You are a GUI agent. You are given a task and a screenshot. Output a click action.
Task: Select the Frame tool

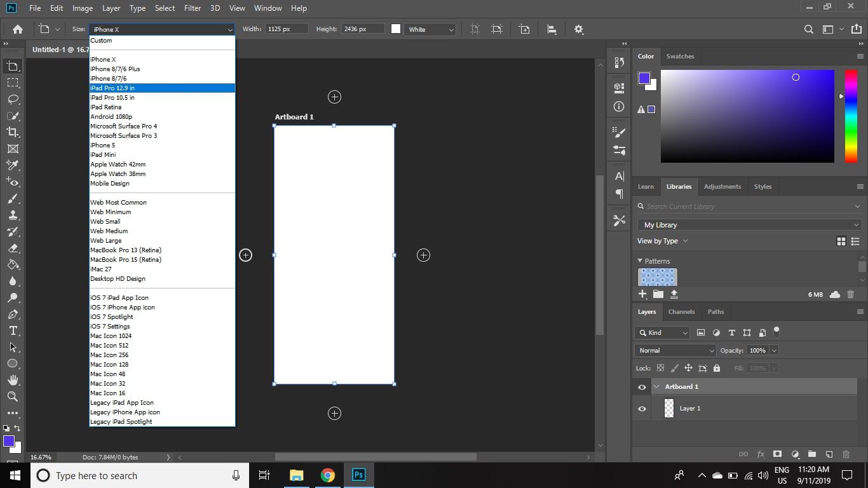[12, 149]
